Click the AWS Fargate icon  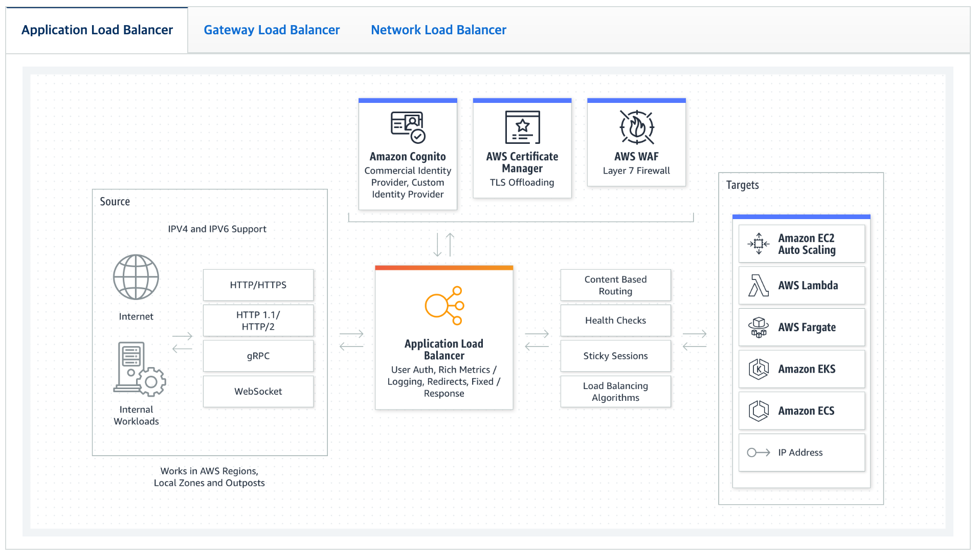759,328
